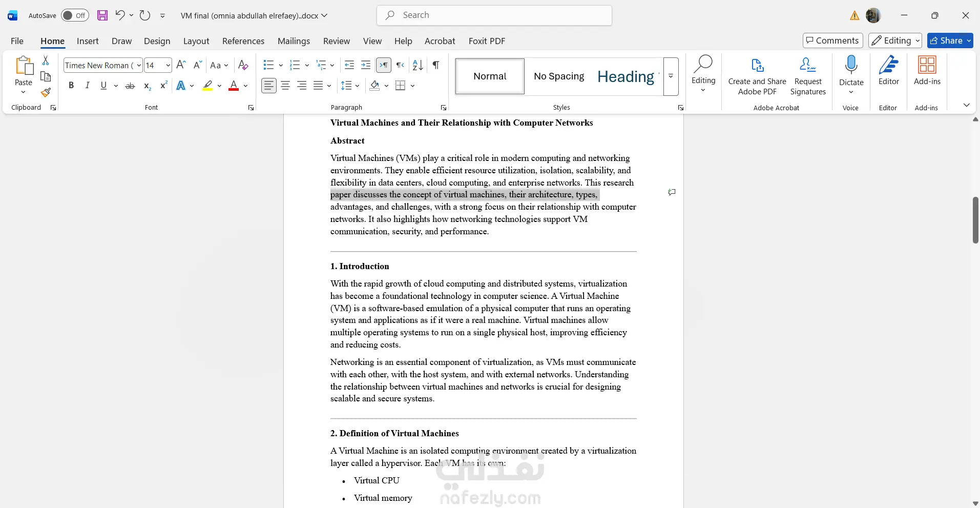980x508 pixels.
Task: Switch to the Insert tab
Action: click(88, 41)
